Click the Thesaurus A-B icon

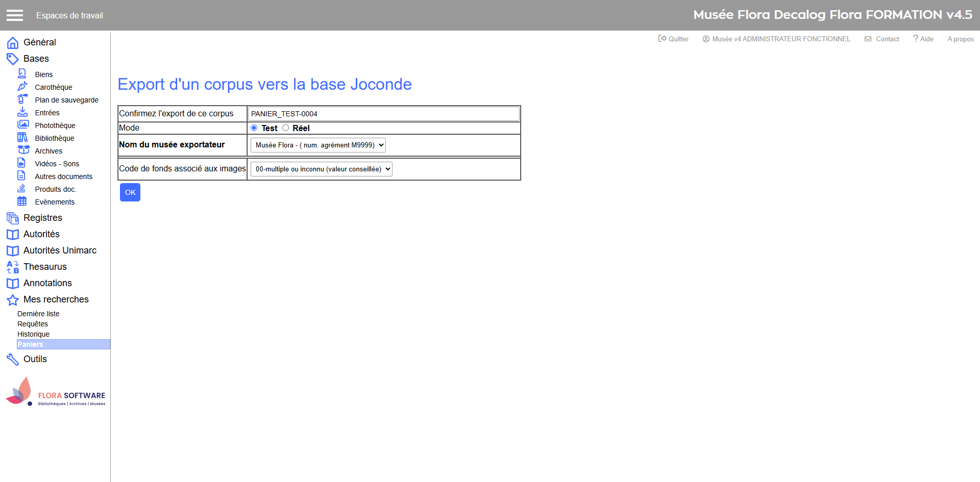click(13, 267)
